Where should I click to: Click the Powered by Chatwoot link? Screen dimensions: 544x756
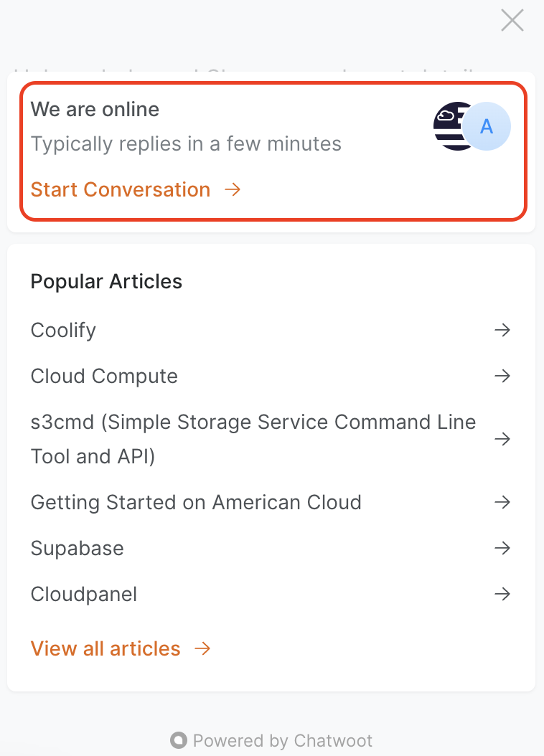[x=272, y=740]
